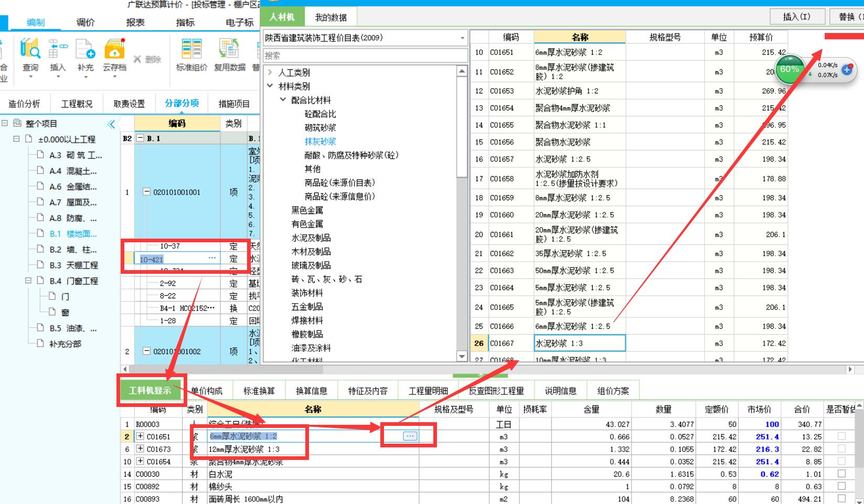
Task: Switch to the 调价 ribbon tab
Action: [85, 22]
